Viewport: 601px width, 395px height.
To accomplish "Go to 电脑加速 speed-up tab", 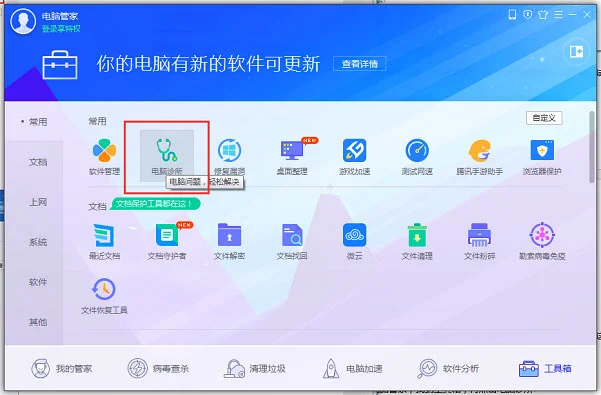I will 353,369.
